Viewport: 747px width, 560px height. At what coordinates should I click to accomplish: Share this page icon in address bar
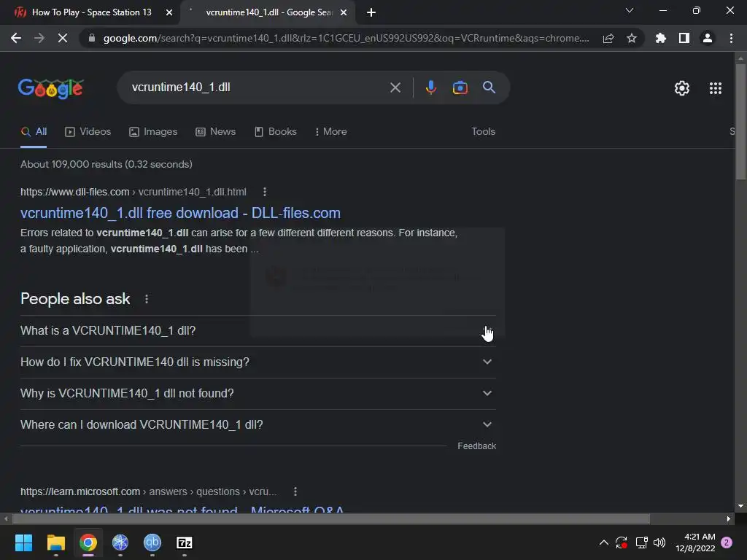point(608,38)
